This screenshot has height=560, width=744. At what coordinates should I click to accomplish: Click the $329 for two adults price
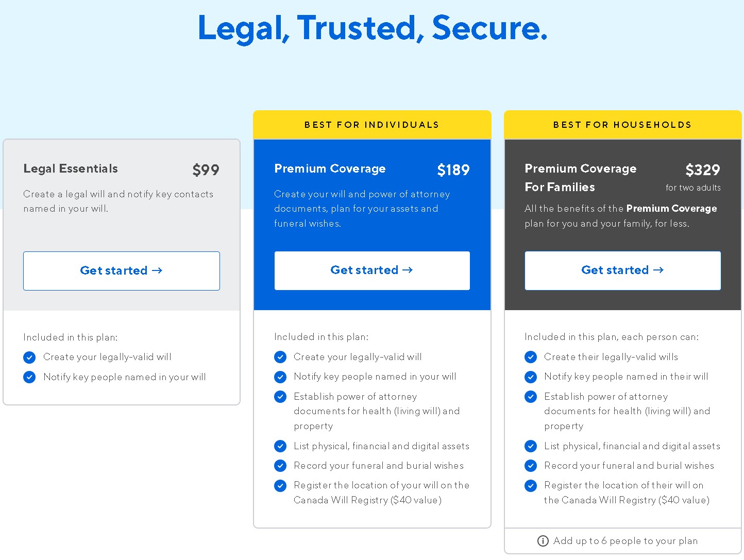coord(694,177)
